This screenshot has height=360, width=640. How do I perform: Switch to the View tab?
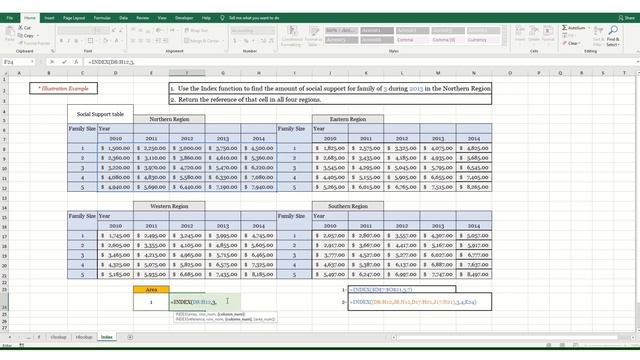click(x=162, y=18)
